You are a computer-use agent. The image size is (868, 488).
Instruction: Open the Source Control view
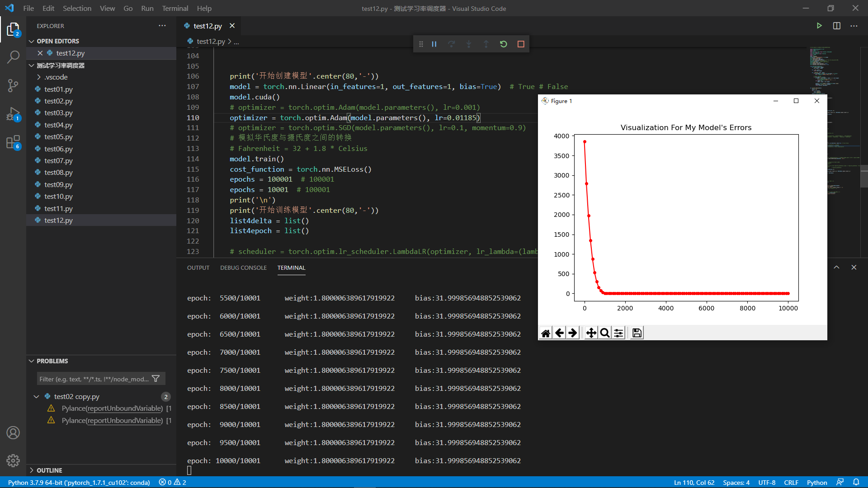click(13, 85)
